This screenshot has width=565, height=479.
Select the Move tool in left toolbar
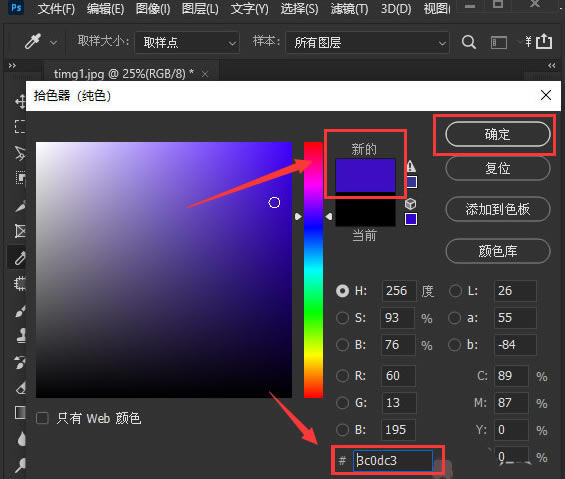click(20, 101)
